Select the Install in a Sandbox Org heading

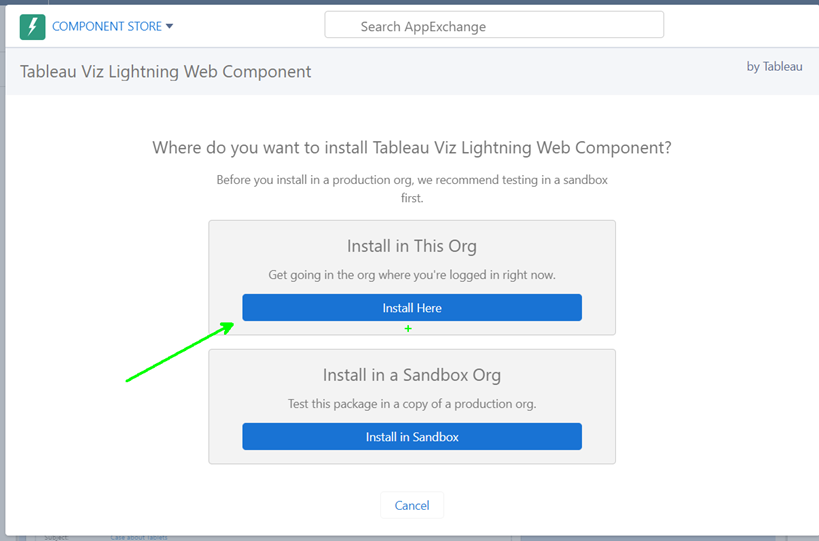tap(411, 376)
